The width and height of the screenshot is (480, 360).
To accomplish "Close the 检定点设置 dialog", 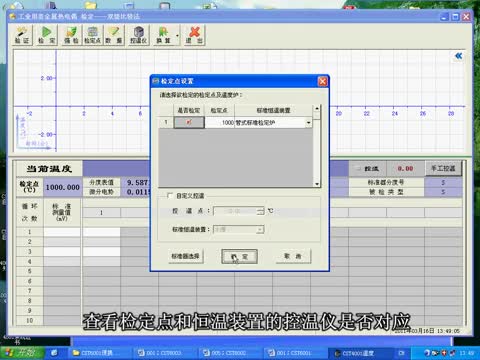I will click(x=322, y=81).
